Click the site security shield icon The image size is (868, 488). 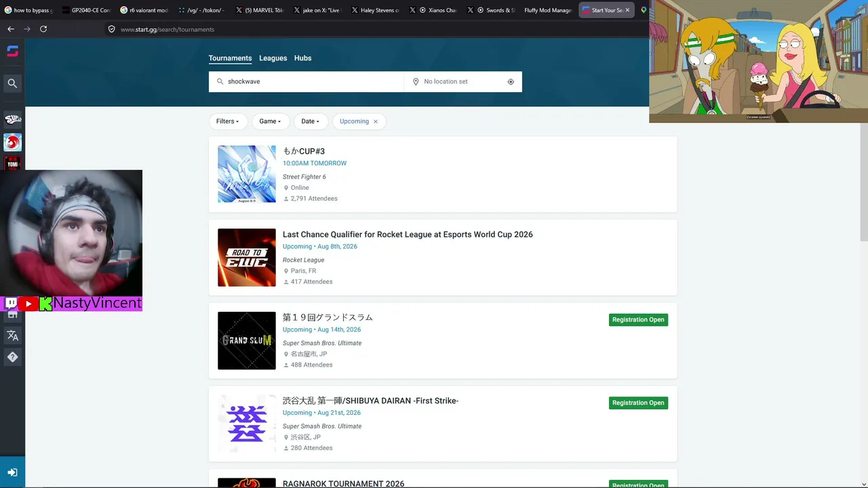(x=112, y=29)
